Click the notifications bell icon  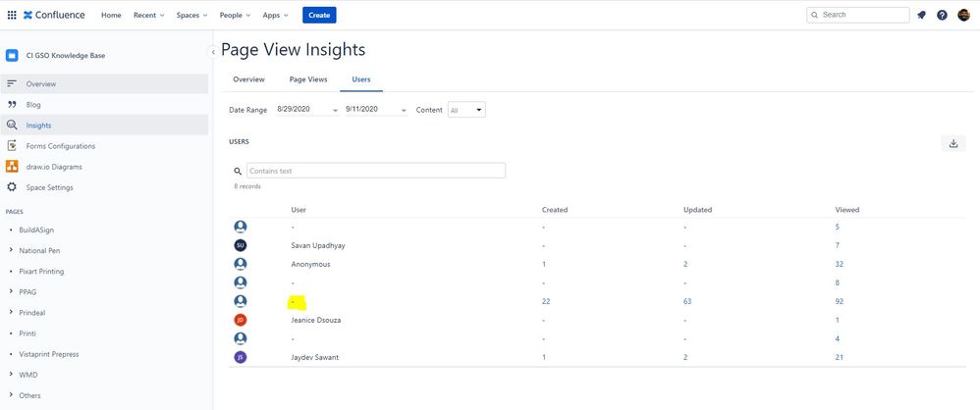pyautogui.click(x=921, y=15)
